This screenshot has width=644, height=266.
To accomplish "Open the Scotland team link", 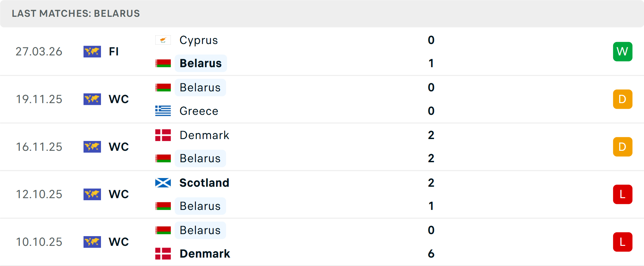I will pyautogui.click(x=204, y=183).
